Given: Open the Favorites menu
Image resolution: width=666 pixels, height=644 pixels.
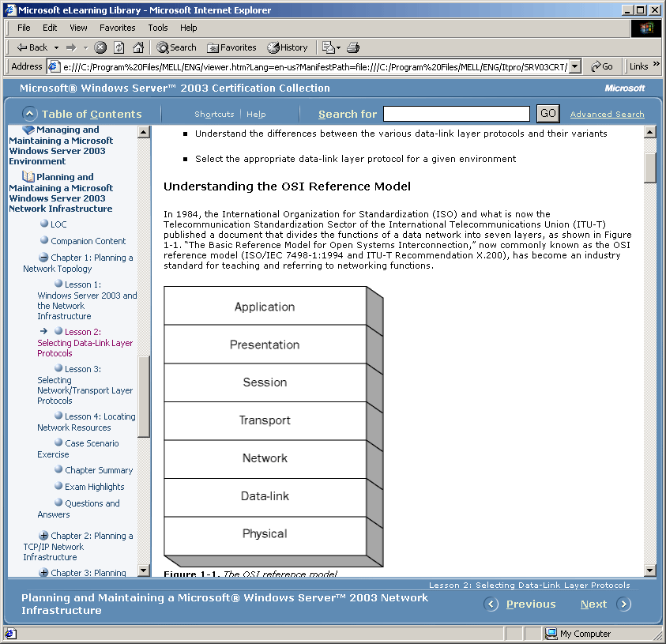Looking at the screenshot, I should 117,28.
